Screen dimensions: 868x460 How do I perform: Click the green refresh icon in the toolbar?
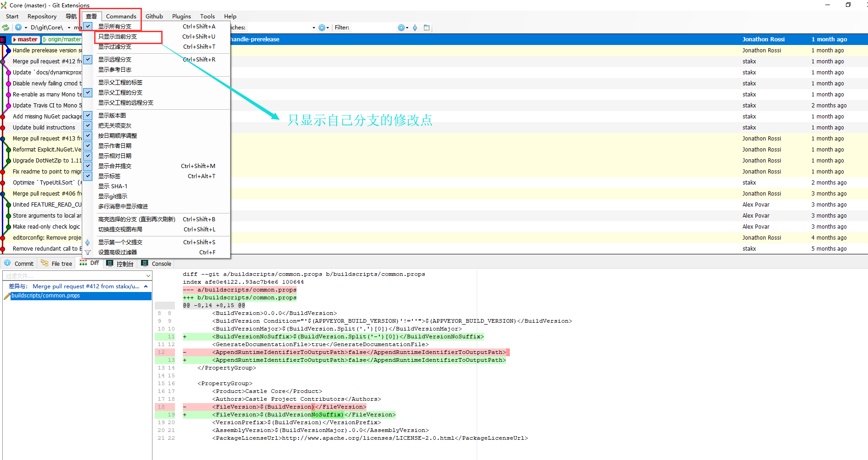(6, 28)
